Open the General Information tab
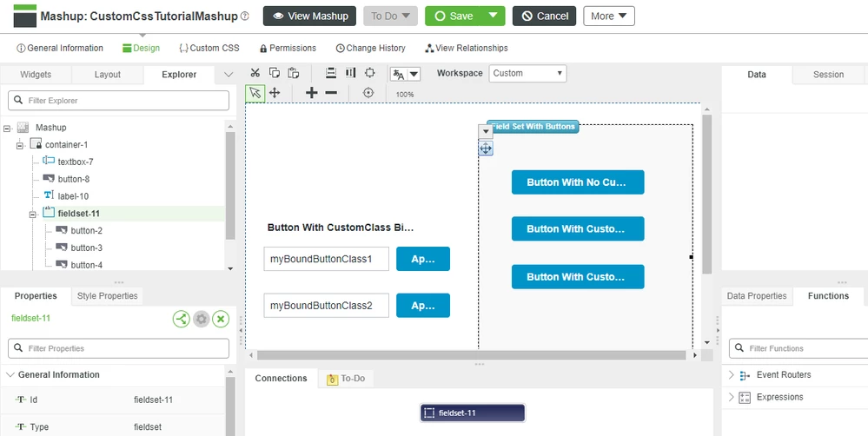868x436 pixels. [x=60, y=48]
